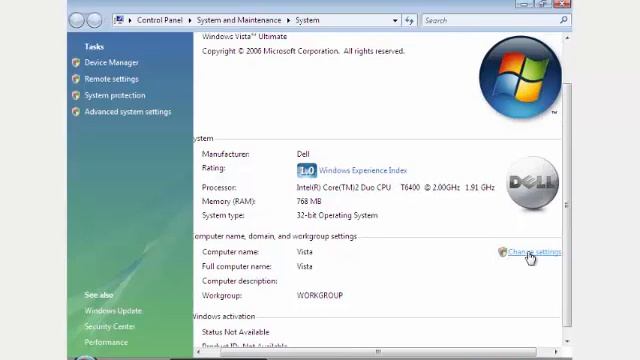
Task: Click the memory value 768 MB
Action: pos(309,202)
